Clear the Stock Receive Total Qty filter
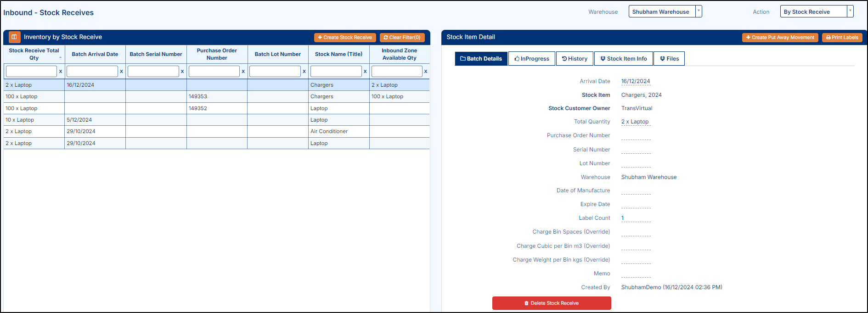868x313 pixels. (61, 72)
